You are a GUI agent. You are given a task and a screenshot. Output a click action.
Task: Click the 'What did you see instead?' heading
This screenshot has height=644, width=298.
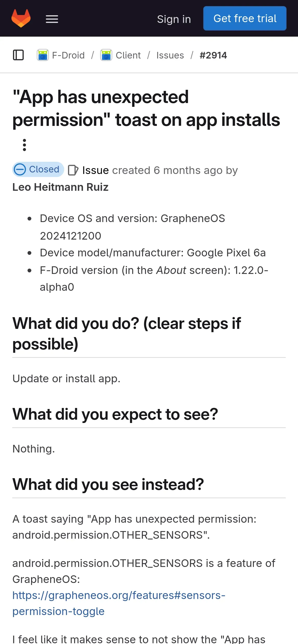pos(108,484)
